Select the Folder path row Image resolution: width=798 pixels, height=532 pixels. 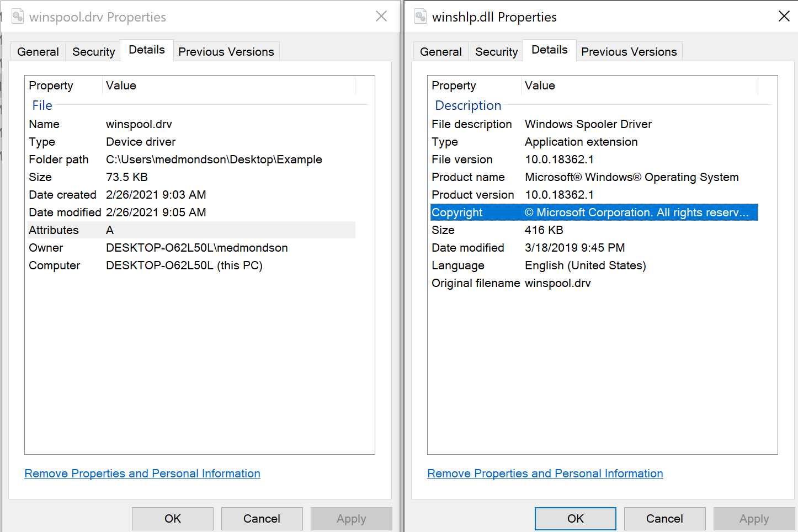click(x=191, y=159)
